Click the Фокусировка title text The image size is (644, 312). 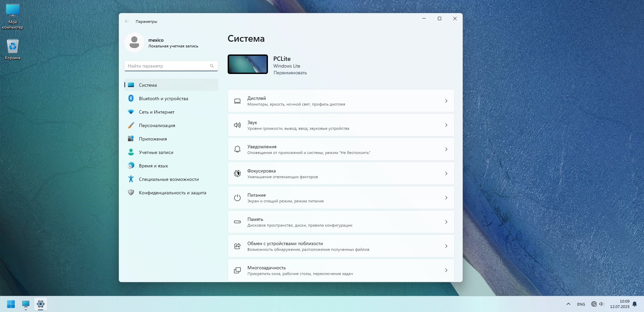(x=262, y=171)
